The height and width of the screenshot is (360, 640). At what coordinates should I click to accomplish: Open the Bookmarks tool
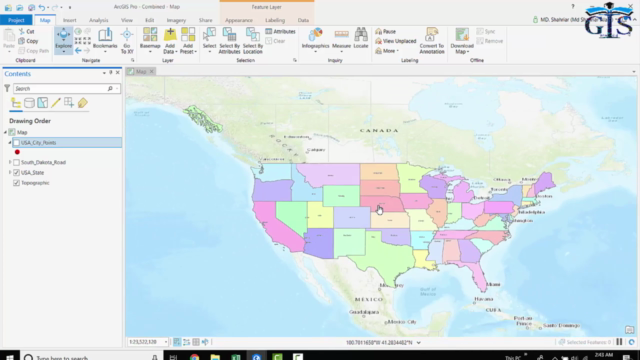pyautogui.click(x=105, y=40)
